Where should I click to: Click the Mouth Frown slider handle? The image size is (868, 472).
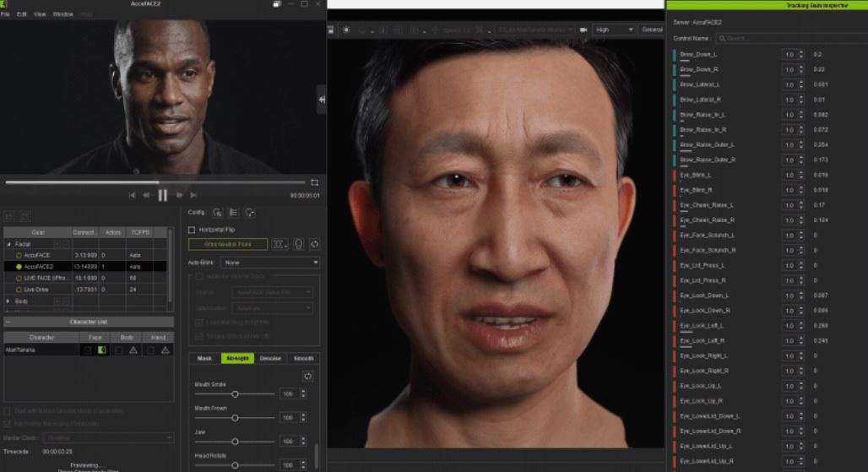coord(235,418)
